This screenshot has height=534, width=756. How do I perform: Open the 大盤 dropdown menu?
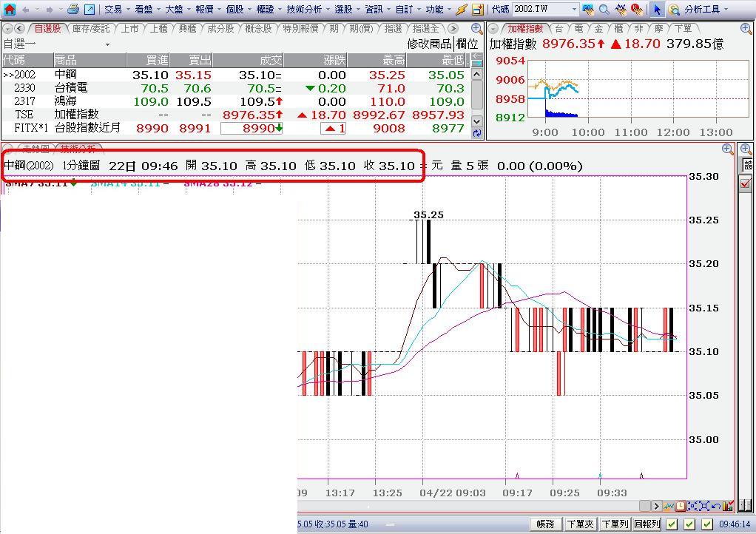178,9
